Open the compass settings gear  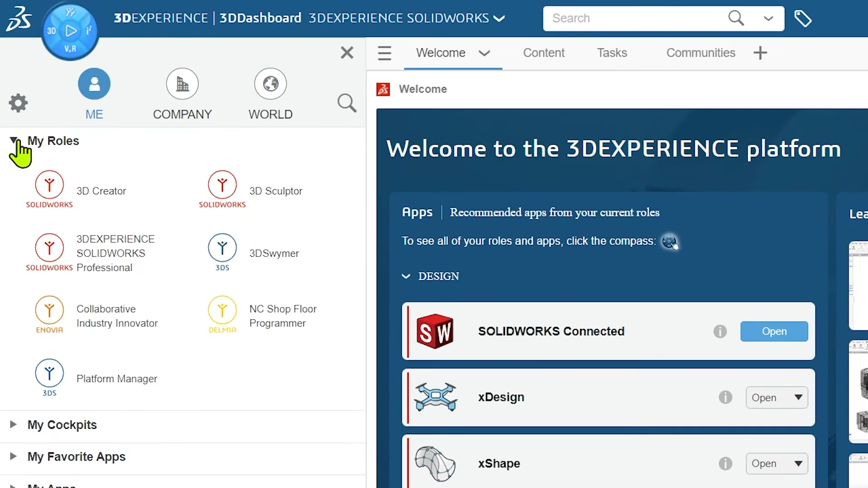18,103
